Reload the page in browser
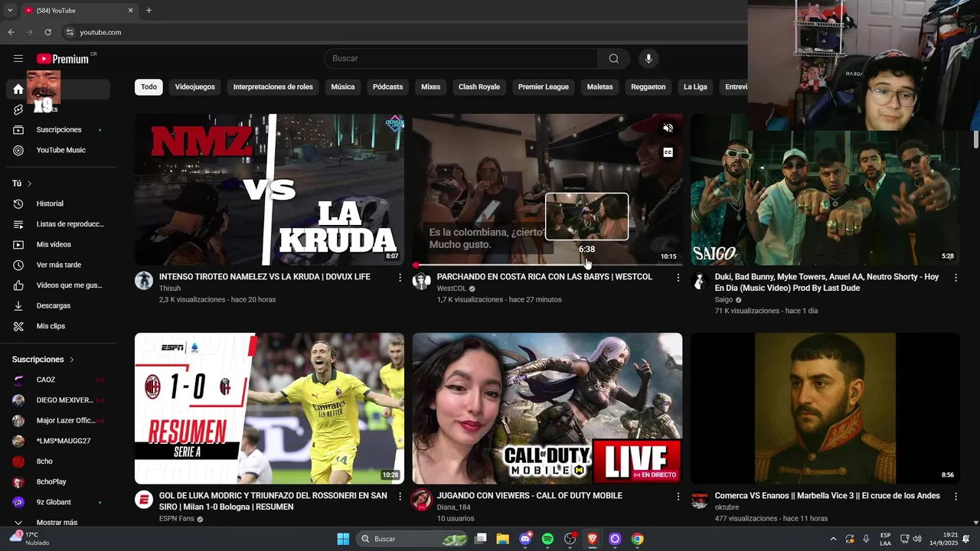Image resolution: width=980 pixels, height=551 pixels. pyautogui.click(x=47, y=32)
